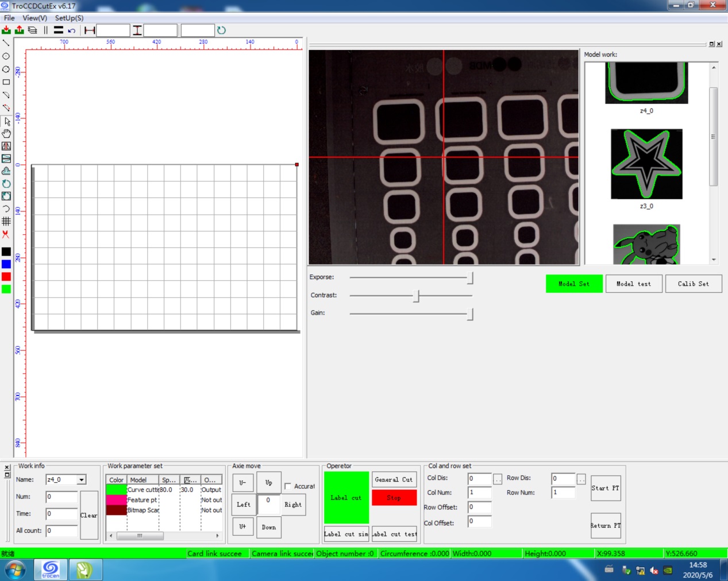Activate the selection arrow tool
Image resolution: width=728 pixels, height=581 pixels.
point(6,122)
